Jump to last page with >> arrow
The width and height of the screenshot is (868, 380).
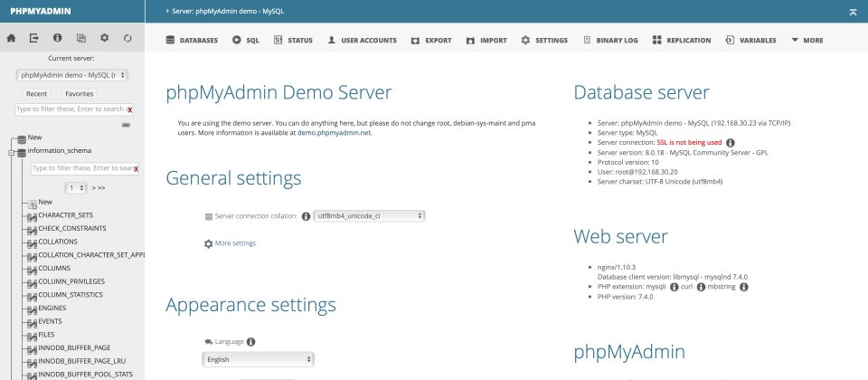coord(101,188)
